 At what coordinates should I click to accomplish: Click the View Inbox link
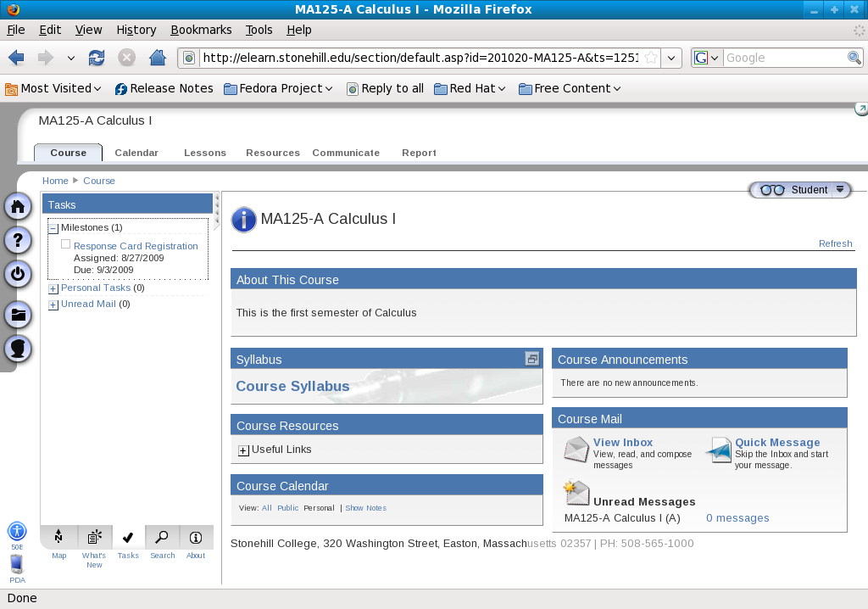click(x=623, y=442)
